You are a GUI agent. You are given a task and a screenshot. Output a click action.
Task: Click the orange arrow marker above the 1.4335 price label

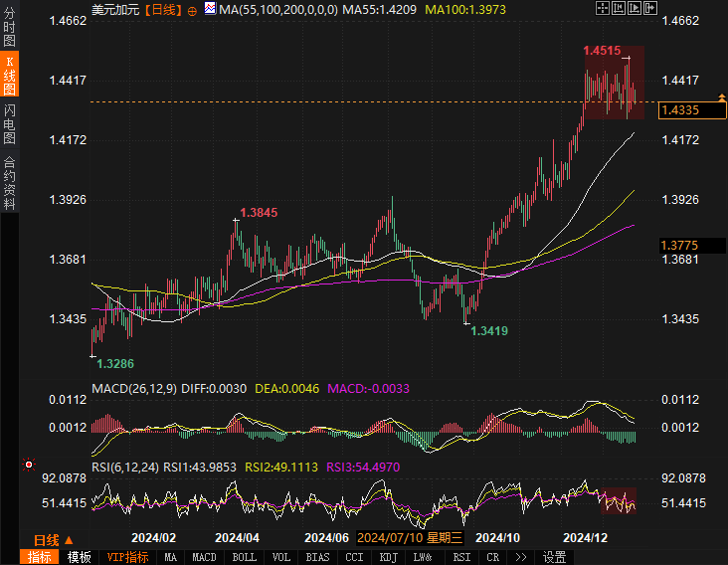(722, 97)
